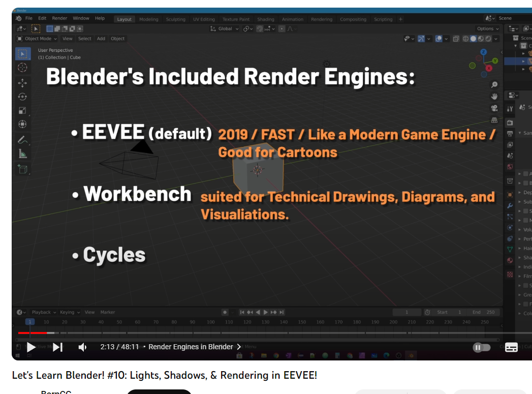Switch to the Scripting workspace tab
The image size is (532, 394).
[383, 19]
